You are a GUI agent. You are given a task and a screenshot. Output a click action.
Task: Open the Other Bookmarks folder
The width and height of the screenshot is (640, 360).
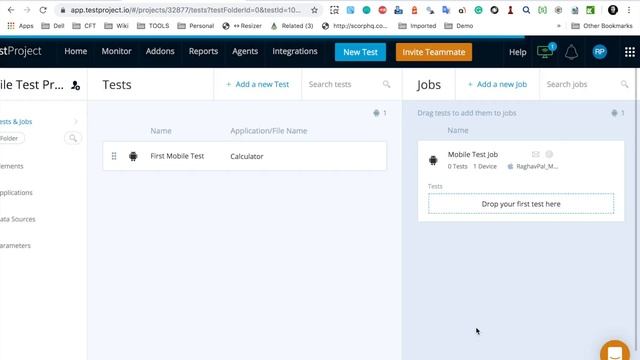(602, 26)
